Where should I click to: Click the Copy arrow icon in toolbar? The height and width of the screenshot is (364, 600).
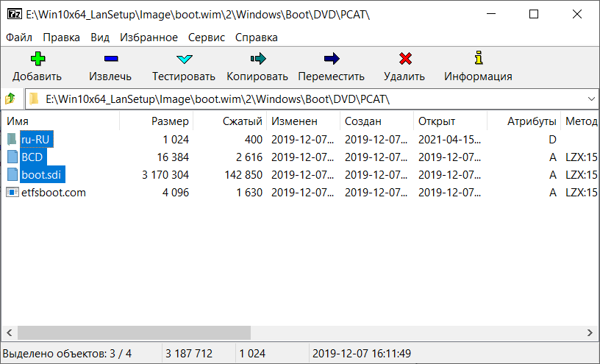pyautogui.click(x=258, y=59)
